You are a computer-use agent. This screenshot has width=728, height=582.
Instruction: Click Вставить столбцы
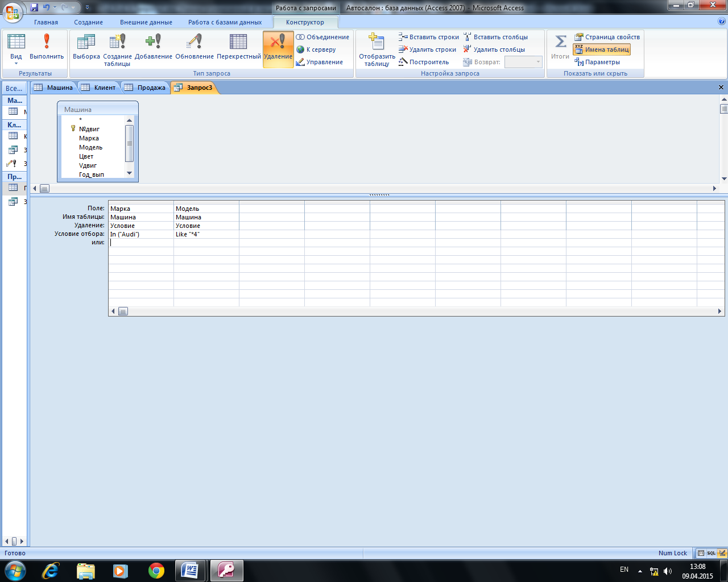(x=495, y=37)
